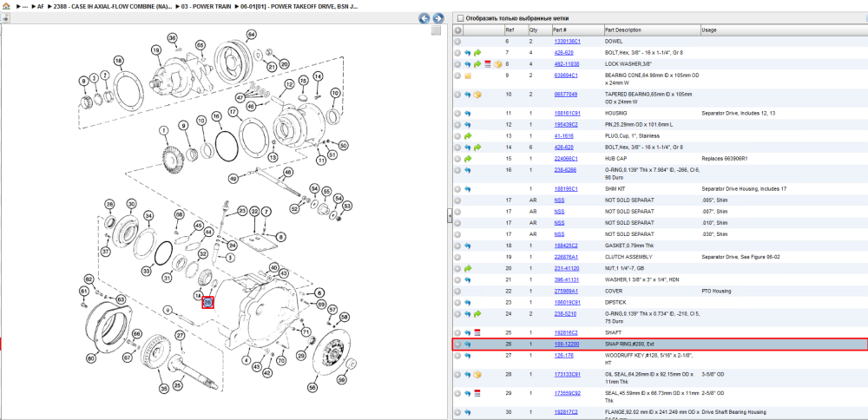The height and width of the screenshot is (420, 868).
Task: Click green arrow icon in ref 24 O-RING row
Action: pos(477,314)
